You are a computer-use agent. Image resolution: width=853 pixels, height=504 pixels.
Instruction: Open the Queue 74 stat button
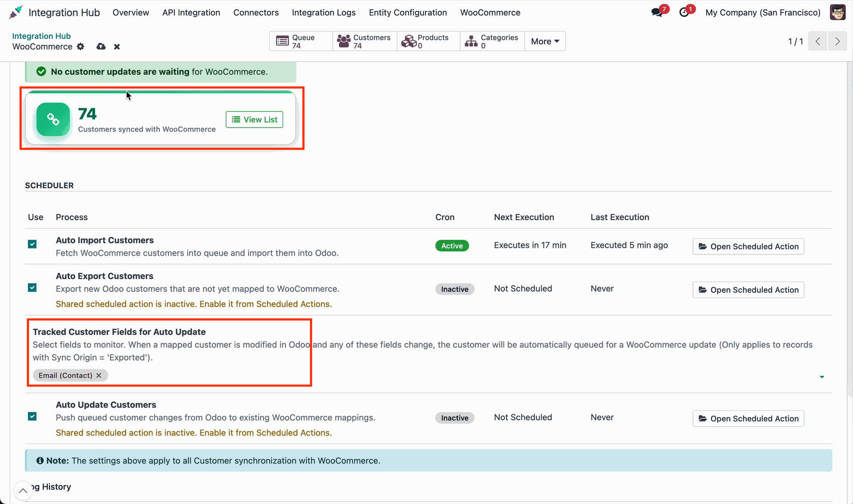pos(301,41)
